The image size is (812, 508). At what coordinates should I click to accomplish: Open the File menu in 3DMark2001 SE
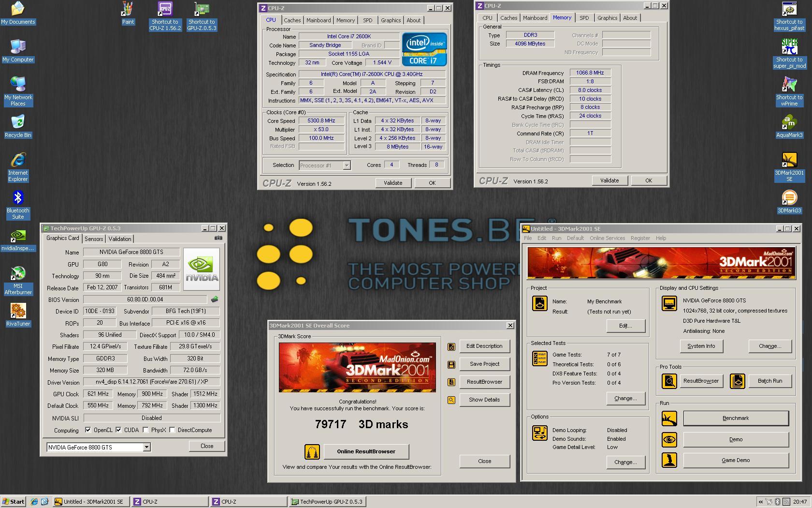pos(528,238)
